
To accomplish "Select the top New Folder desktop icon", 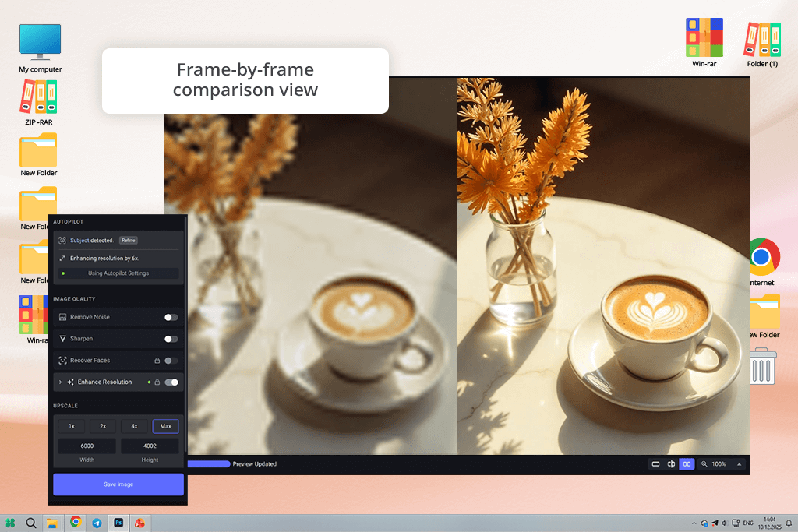I will (x=39, y=155).
